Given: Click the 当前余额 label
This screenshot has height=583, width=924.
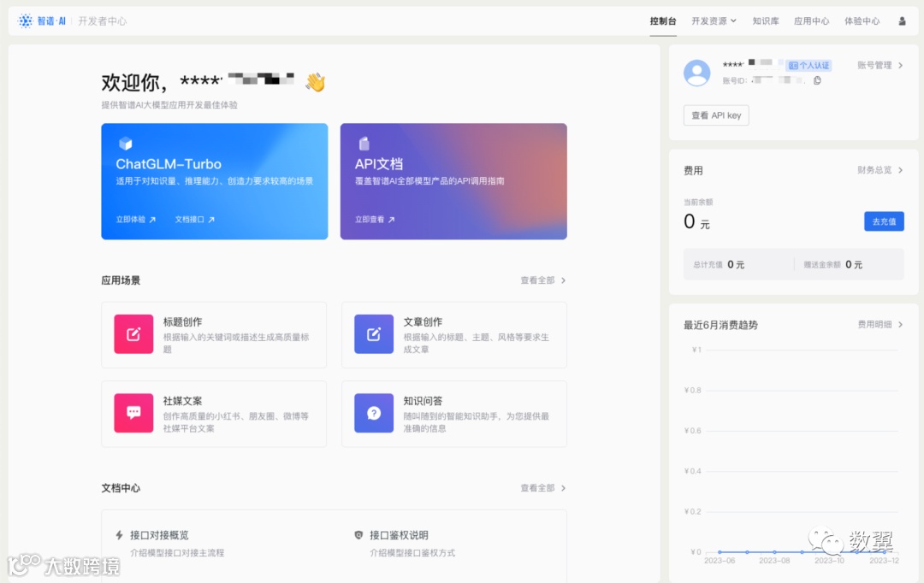Looking at the screenshot, I should [x=698, y=202].
